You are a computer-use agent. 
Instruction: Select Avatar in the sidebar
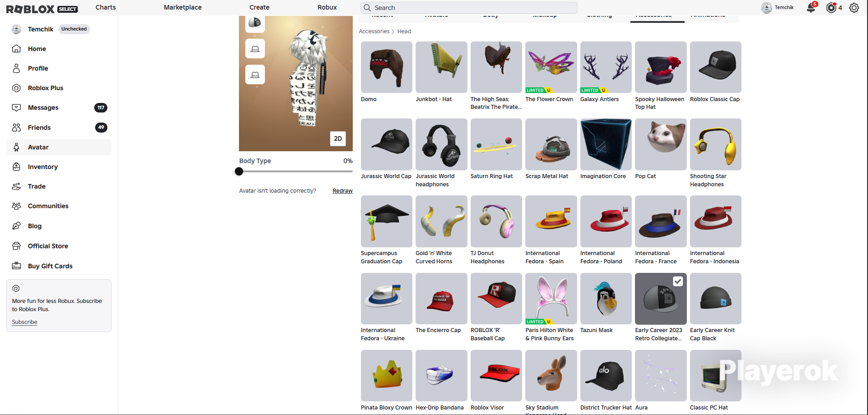[x=59, y=147]
